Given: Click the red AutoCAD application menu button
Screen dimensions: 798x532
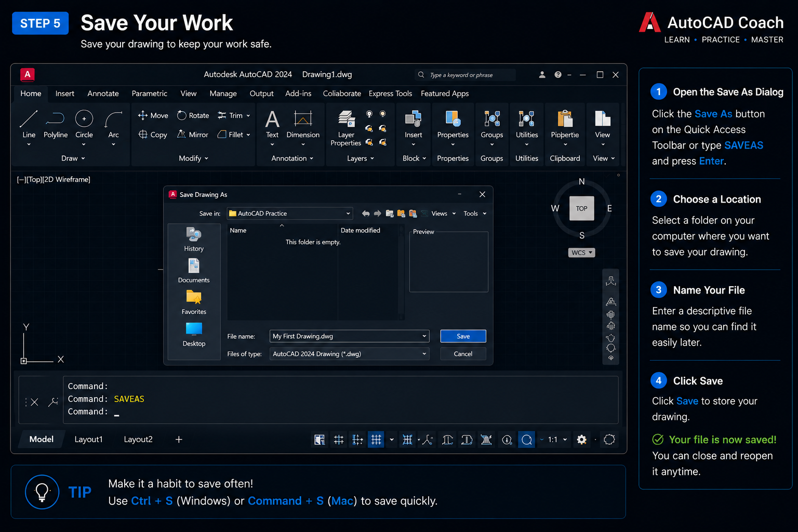Looking at the screenshot, I should (28, 74).
